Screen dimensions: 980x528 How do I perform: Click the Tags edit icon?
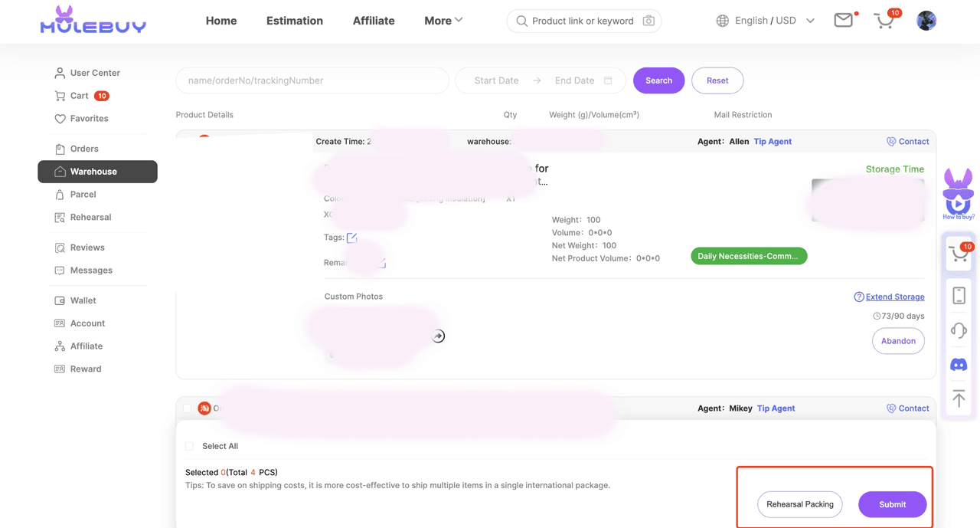pos(352,238)
